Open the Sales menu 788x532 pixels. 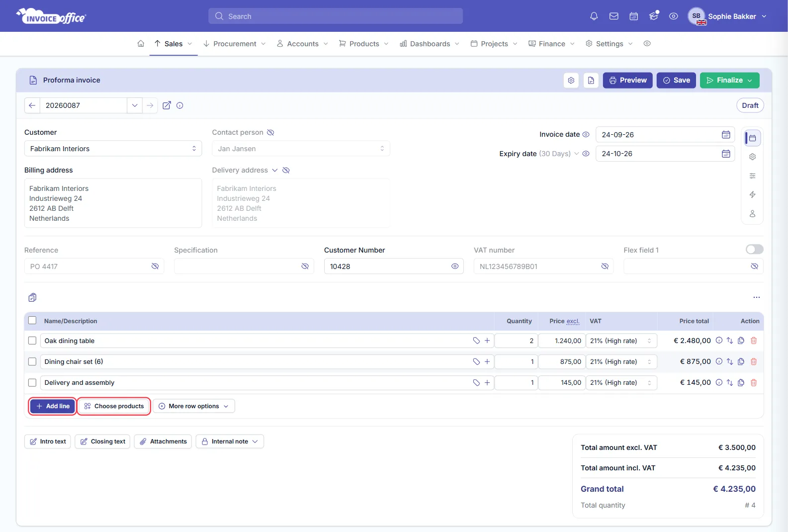[174, 44]
